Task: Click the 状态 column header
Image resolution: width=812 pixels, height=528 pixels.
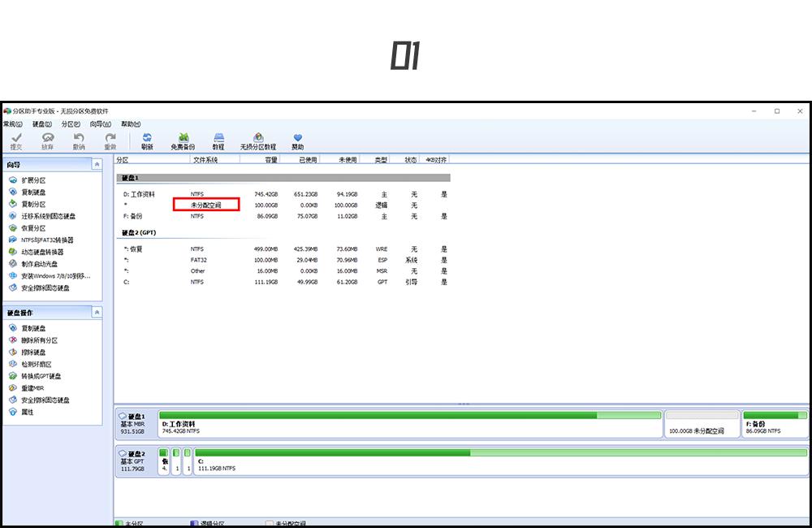Action: [x=404, y=160]
